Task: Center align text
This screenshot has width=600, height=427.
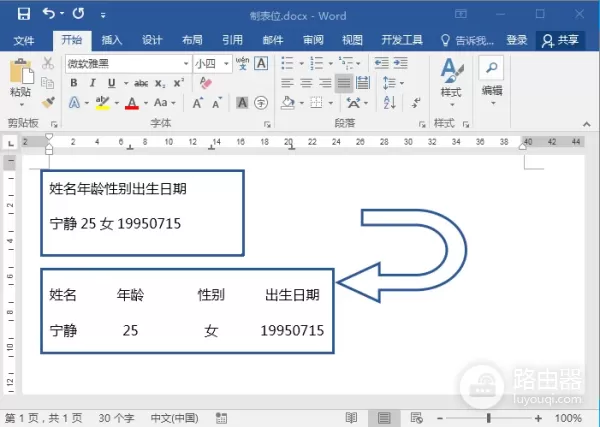Action: coord(306,83)
